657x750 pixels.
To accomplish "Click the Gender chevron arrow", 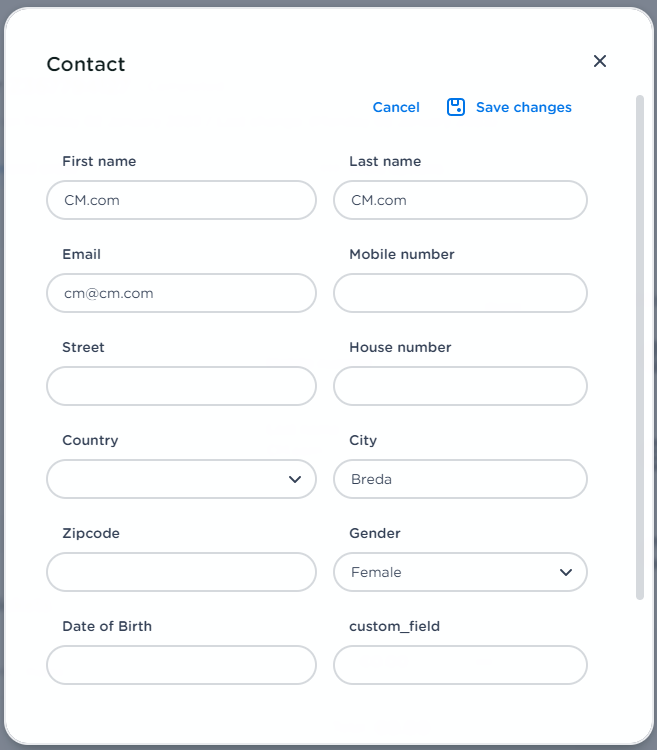I will (x=566, y=572).
